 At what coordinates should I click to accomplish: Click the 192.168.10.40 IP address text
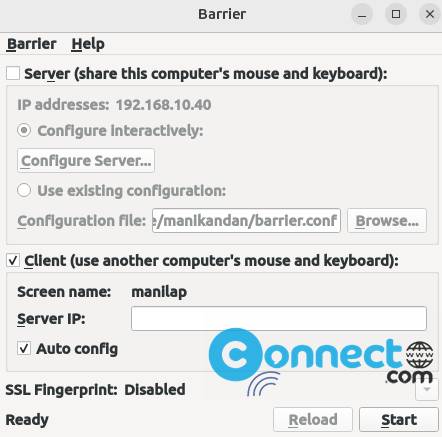point(163,105)
